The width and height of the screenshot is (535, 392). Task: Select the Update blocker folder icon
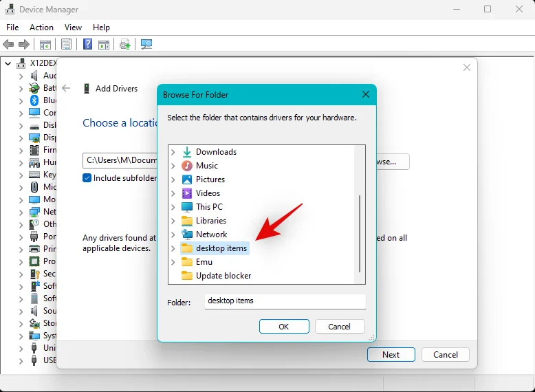pyautogui.click(x=187, y=275)
